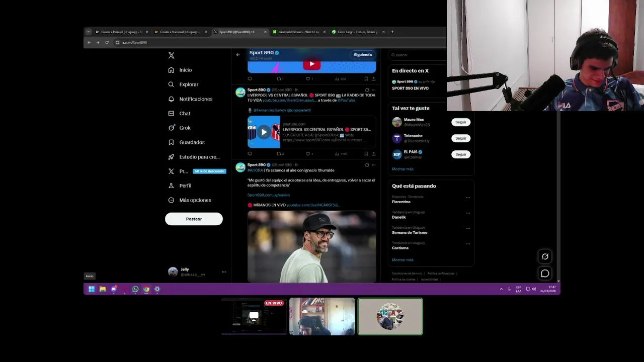Click #AHORA hashtag in Ithurralde post

tap(255, 170)
